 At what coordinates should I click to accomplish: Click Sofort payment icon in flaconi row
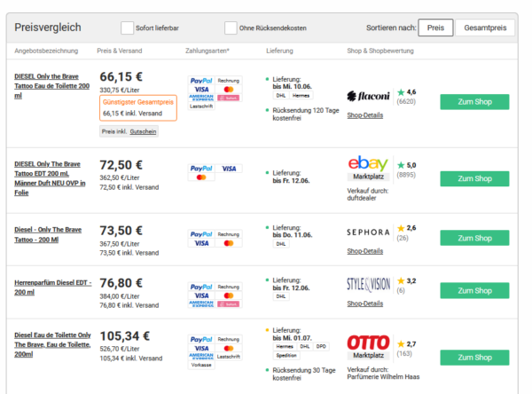[x=229, y=98]
